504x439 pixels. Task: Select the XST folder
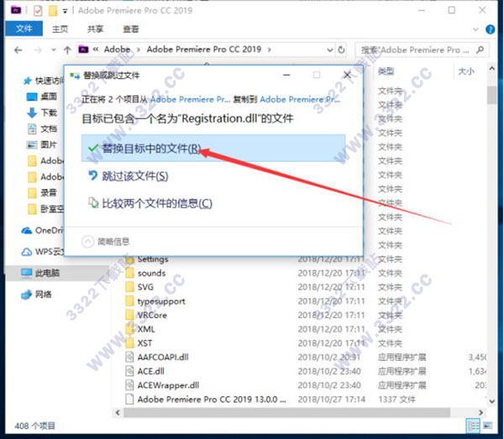pyautogui.click(x=144, y=343)
